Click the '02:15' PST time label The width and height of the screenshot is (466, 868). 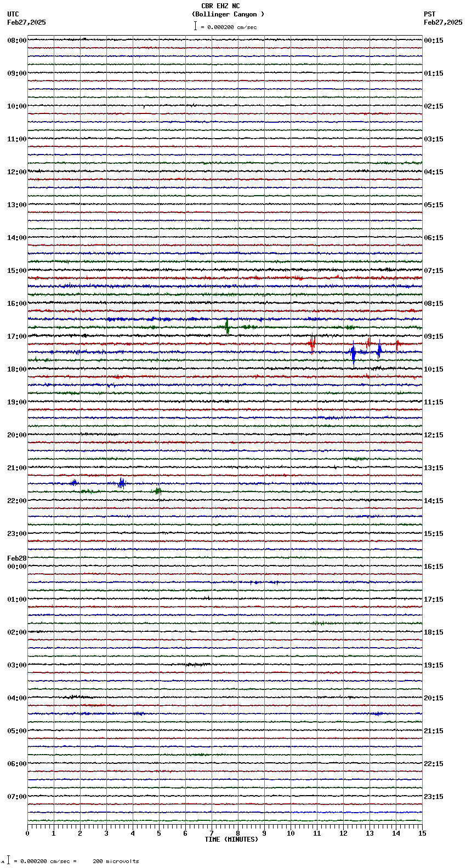pos(434,106)
